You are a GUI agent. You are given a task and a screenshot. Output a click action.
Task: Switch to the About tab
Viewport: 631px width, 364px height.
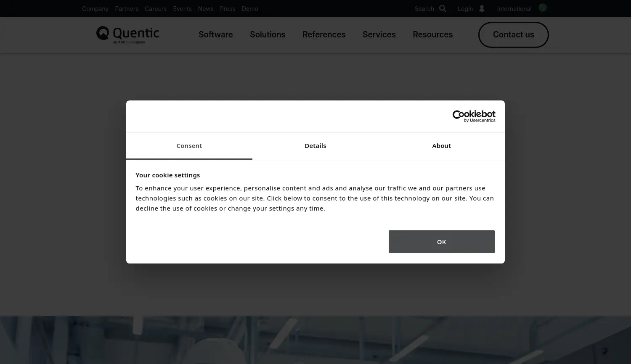point(441,145)
